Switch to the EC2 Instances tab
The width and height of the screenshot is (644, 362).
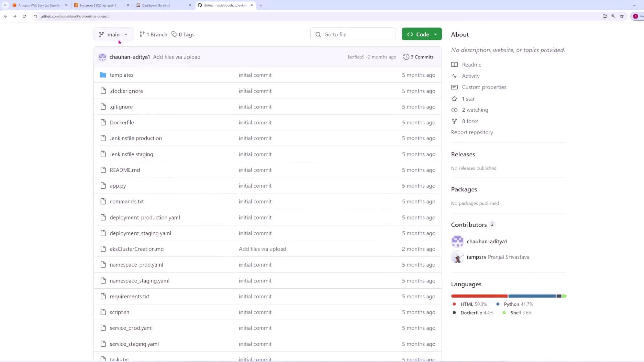98,5
